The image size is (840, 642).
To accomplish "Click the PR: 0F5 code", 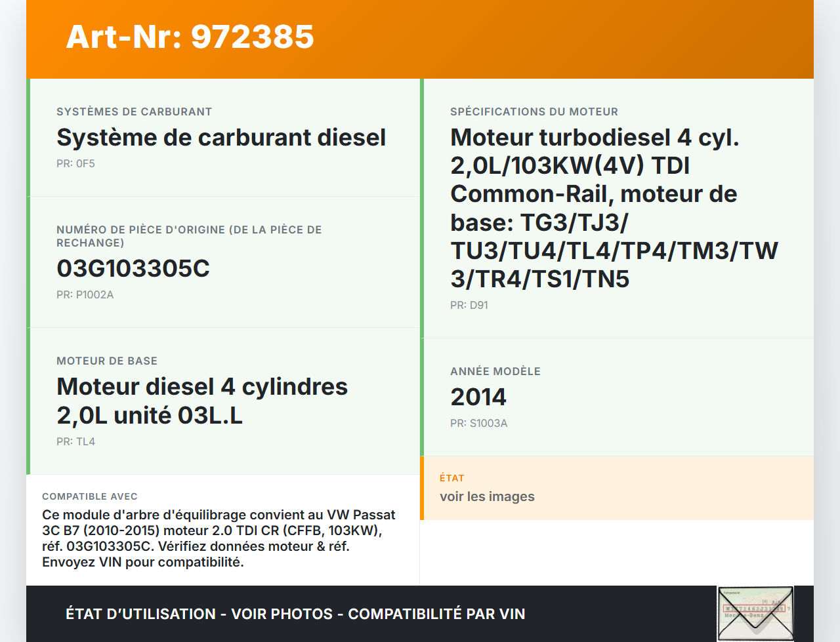I will coord(75,163).
